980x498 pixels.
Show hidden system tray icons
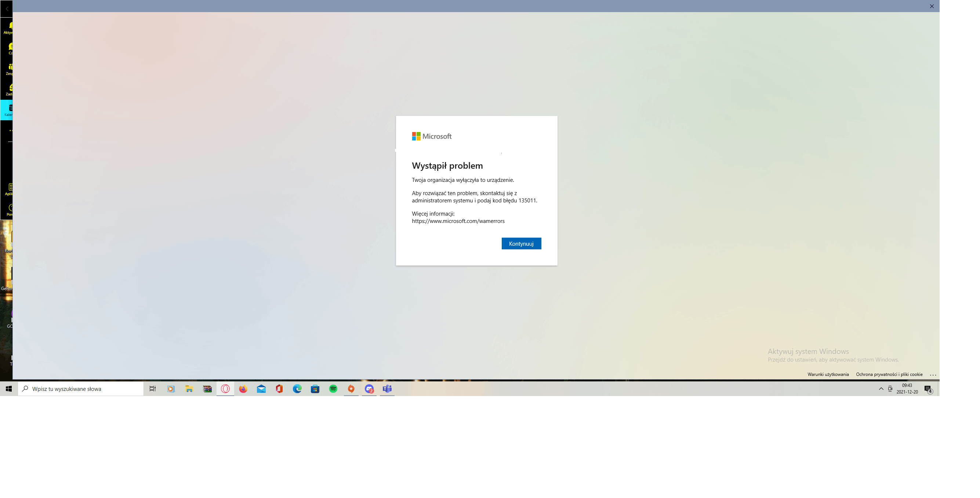881,388
